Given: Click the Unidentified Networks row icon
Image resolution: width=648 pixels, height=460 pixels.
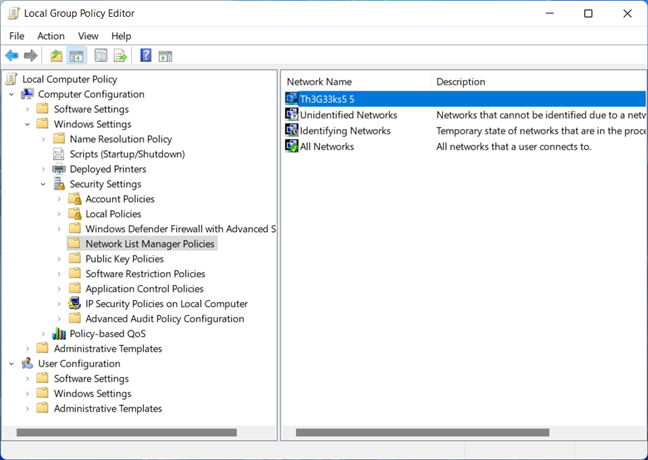Looking at the screenshot, I should tap(292, 114).
